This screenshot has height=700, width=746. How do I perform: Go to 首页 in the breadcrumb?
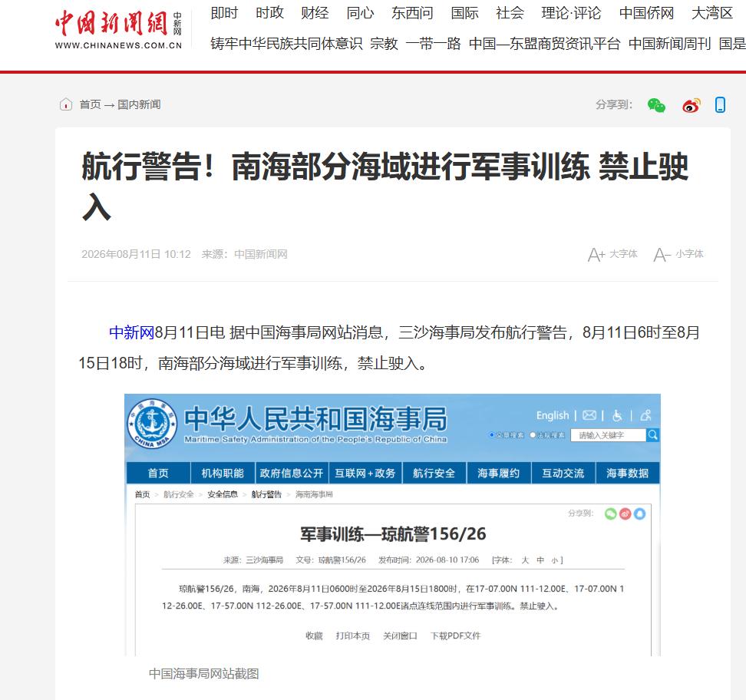tap(90, 104)
